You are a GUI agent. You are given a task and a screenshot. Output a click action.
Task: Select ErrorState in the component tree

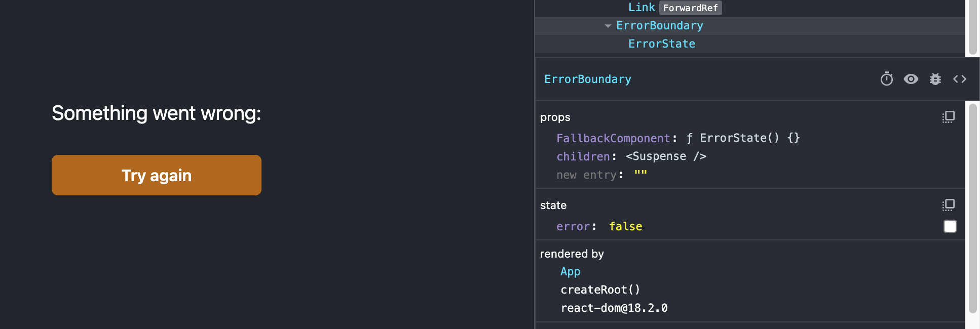[x=750, y=44]
